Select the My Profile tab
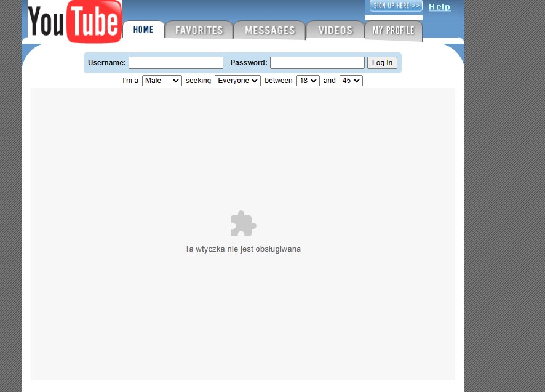The width and height of the screenshot is (545, 392). 393,30
